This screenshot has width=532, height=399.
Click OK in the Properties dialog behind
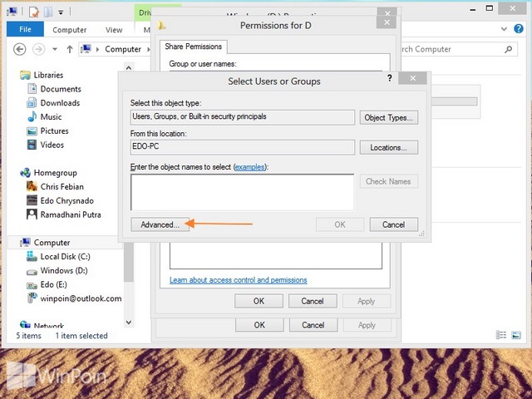259,325
